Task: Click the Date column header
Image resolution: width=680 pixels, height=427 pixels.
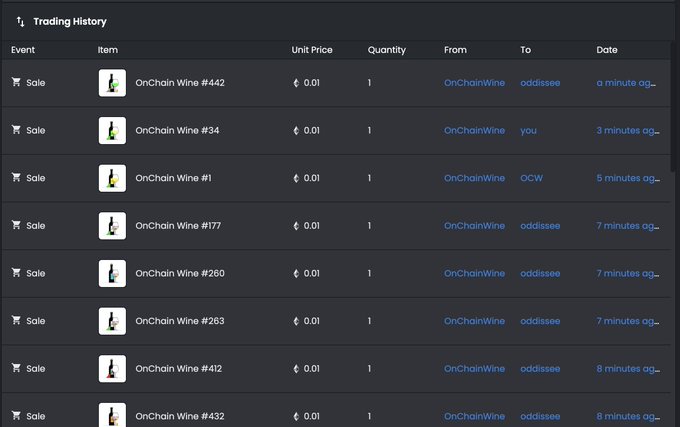Action: [x=607, y=50]
